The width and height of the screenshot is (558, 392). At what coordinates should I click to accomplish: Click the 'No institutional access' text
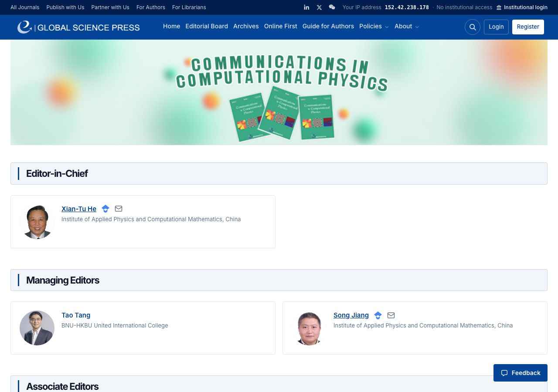coord(464,7)
